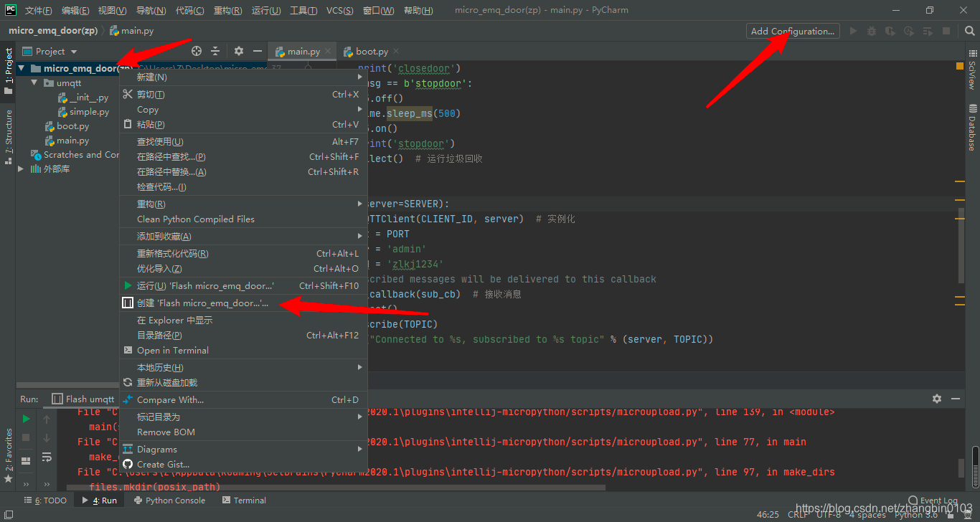Viewport: 980px width, 522px height.
Task: Click GitHub Create Gist menu entry
Action: [243, 465]
